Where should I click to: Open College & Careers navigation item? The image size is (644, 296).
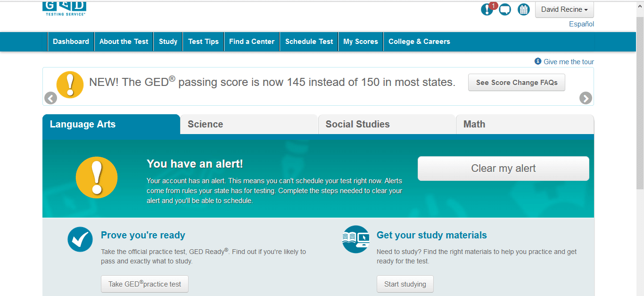point(419,42)
